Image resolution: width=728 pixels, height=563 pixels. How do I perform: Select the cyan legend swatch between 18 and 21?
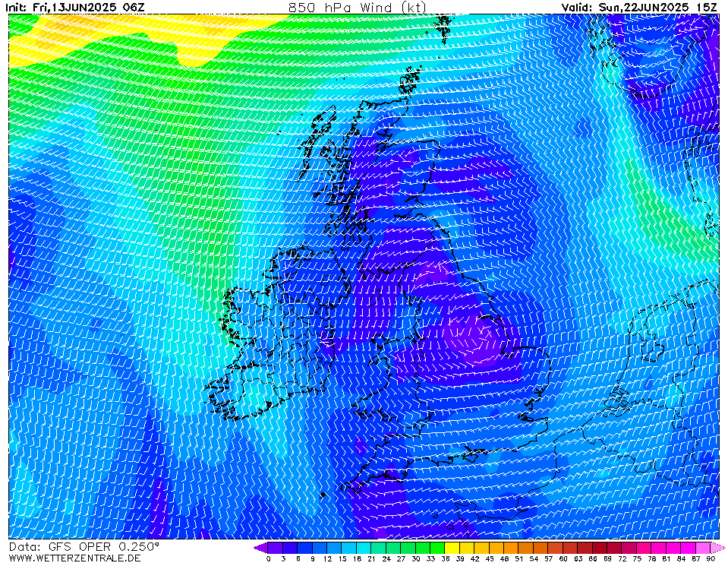[364, 548]
